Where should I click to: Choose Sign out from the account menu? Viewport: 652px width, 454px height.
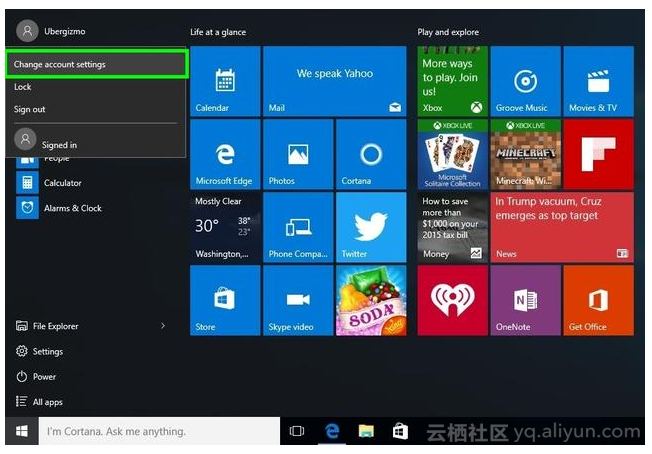pyautogui.click(x=95, y=109)
